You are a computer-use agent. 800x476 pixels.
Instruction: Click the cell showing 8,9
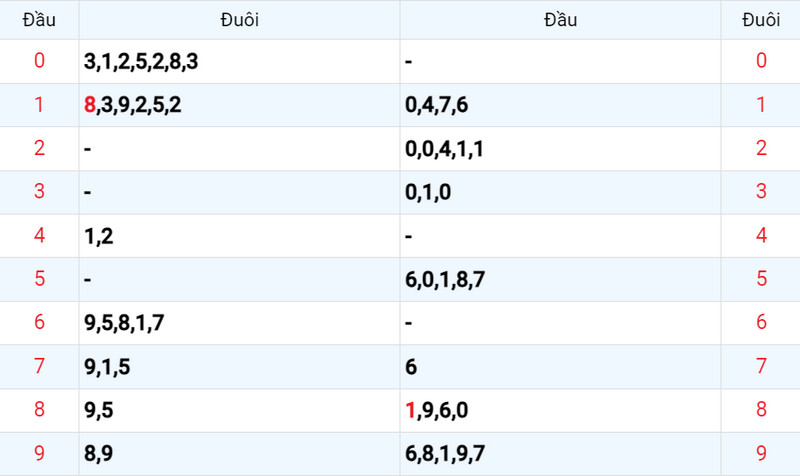pos(239,454)
